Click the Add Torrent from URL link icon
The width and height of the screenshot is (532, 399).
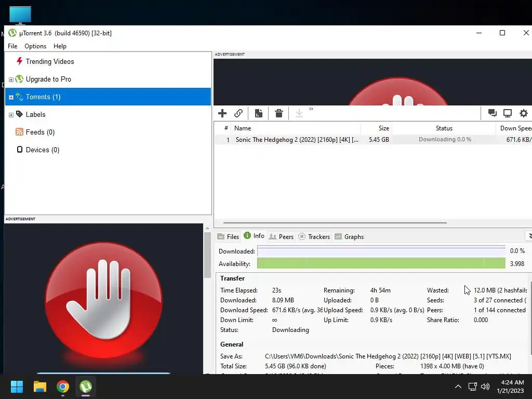tap(238, 113)
